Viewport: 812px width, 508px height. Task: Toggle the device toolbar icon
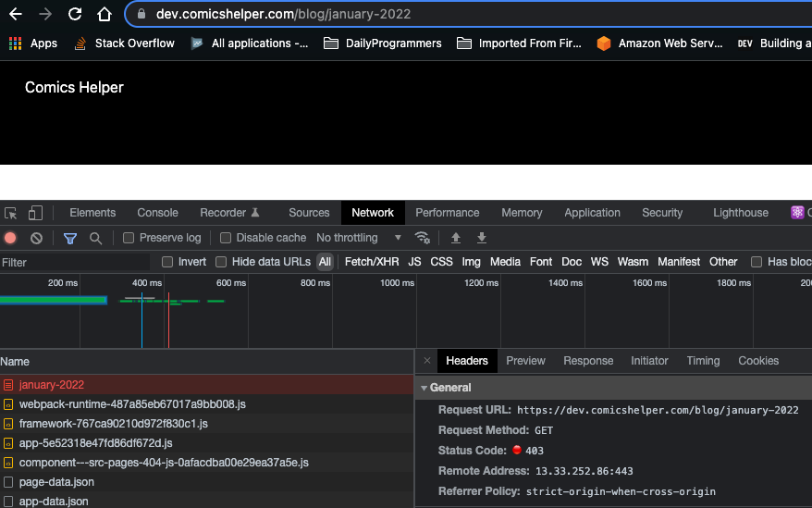click(x=35, y=213)
